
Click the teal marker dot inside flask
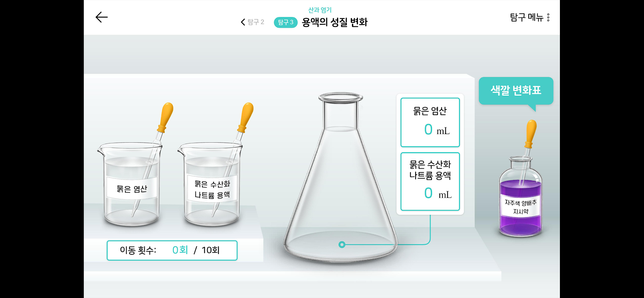click(x=342, y=245)
